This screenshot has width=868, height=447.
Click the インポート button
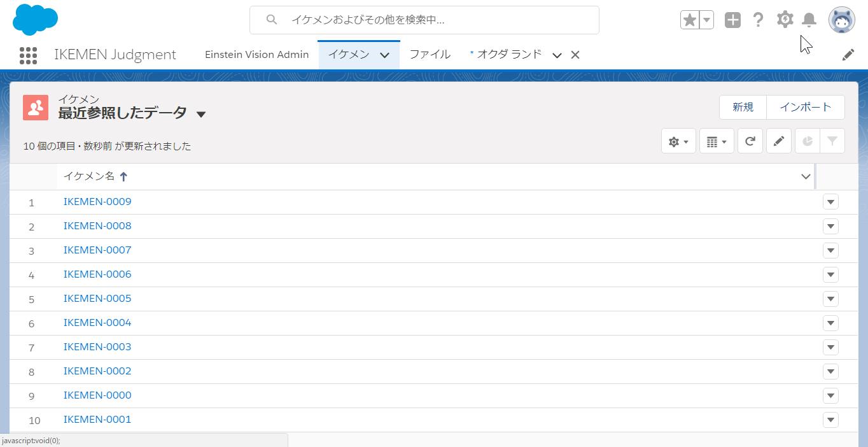(x=806, y=107)
